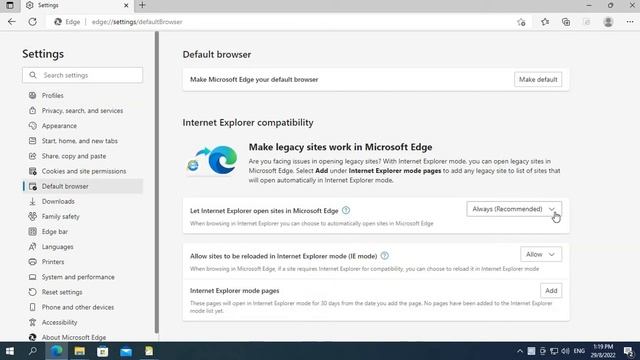This screenshot has height=360, width=640.
Task: Click the volume icon in system tray
Action: click(565, 351)
